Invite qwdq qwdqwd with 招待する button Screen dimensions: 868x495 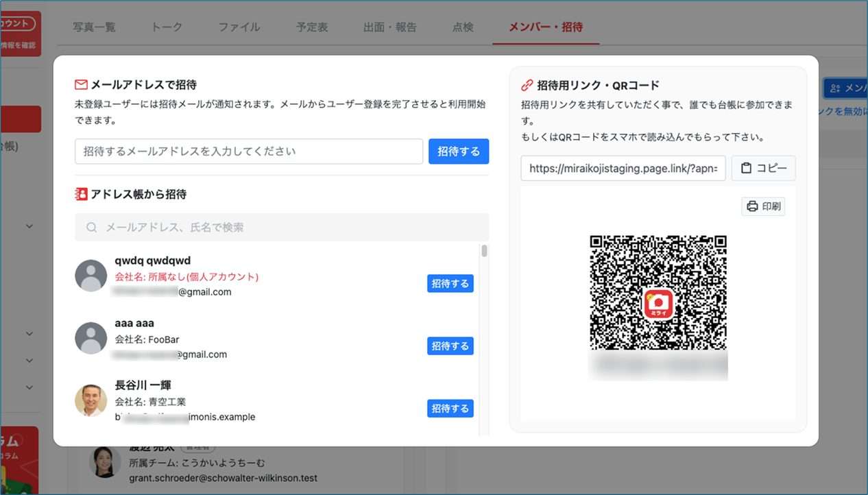tap(450, 283)
